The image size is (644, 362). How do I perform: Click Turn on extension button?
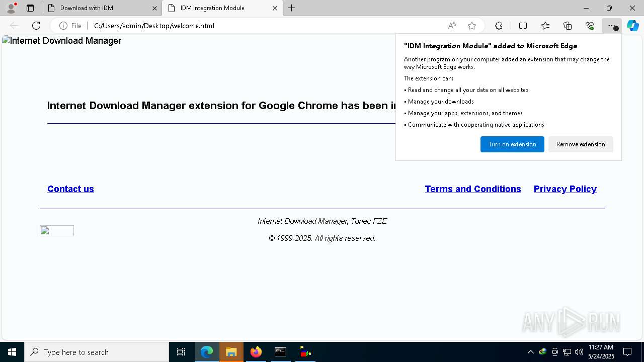tap(512, 144)
